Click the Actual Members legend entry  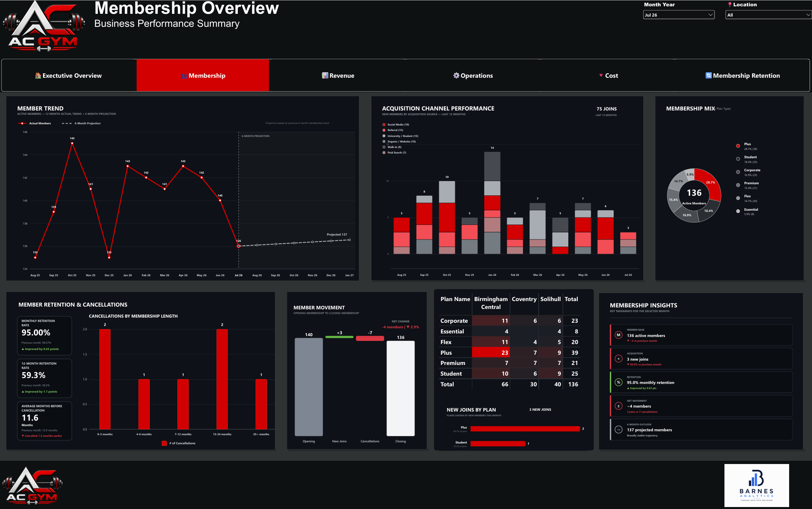tap(34, 124)
